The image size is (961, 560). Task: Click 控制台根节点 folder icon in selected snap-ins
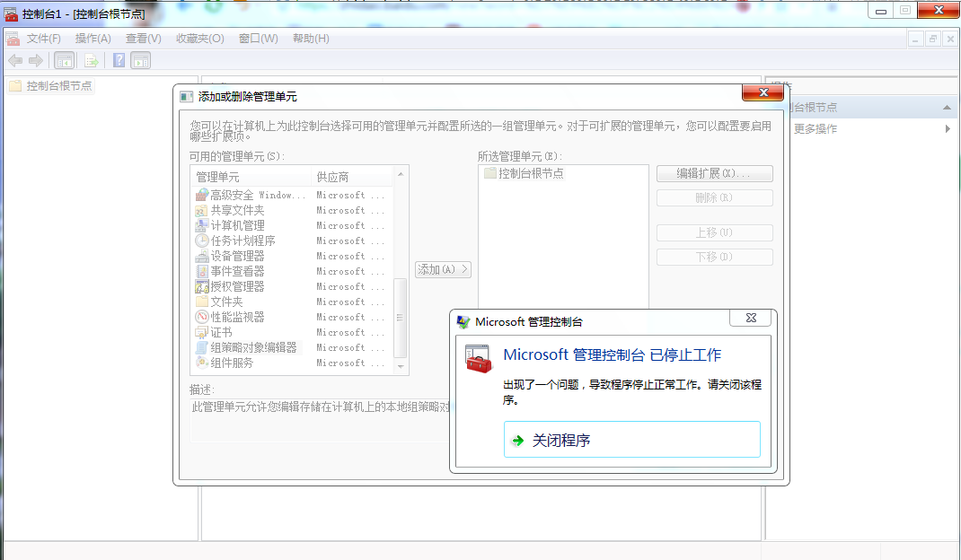pyautogui.click(x=489, y=173)
